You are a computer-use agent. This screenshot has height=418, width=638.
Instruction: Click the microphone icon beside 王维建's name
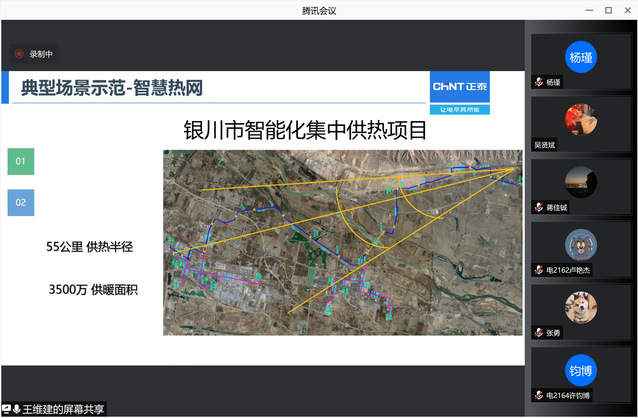point(17,409)
